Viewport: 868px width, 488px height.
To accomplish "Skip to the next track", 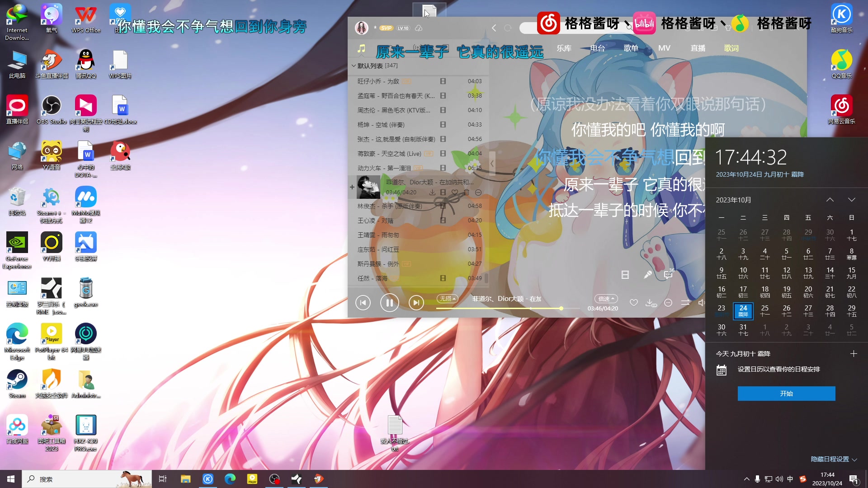I will [x=416, y=302].
